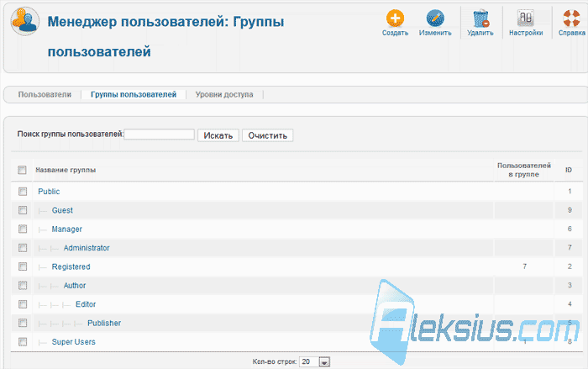The image size is (588, 369).
Task: Check the Registered group checkbox
Action: [x=23, y=266]
